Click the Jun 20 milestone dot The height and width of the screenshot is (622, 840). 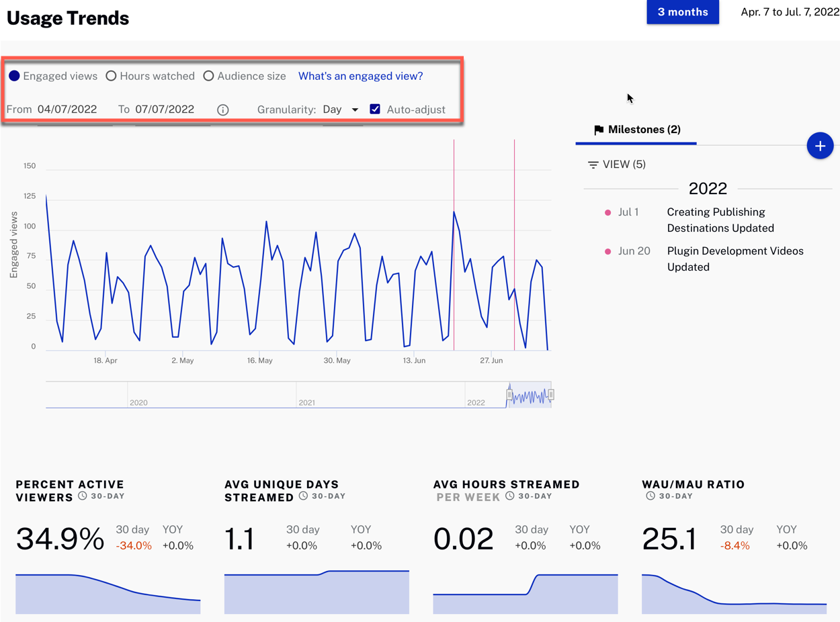[x=607, y=251]
